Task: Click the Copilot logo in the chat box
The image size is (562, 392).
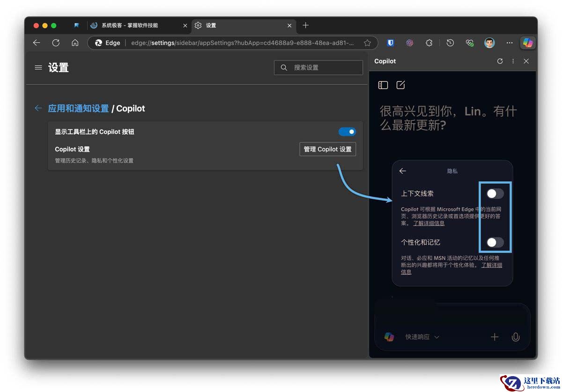Action: (389, 337)
